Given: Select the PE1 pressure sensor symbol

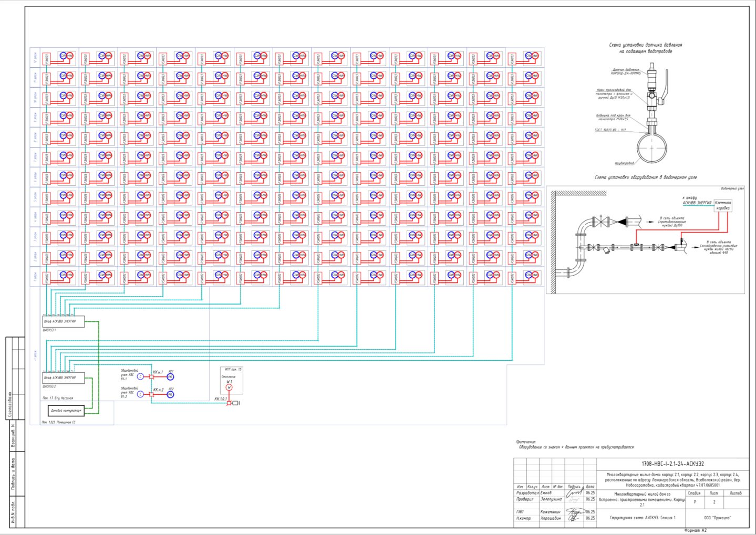Looking at the screenshot, I should tap(170, 377).
